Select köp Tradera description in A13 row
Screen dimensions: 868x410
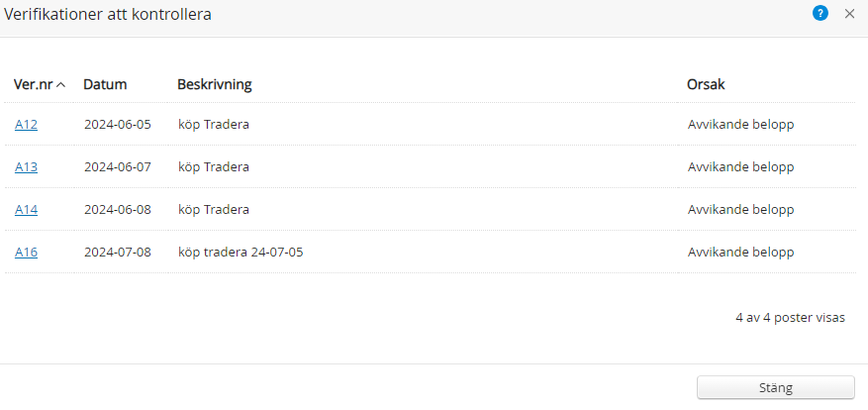214,167
